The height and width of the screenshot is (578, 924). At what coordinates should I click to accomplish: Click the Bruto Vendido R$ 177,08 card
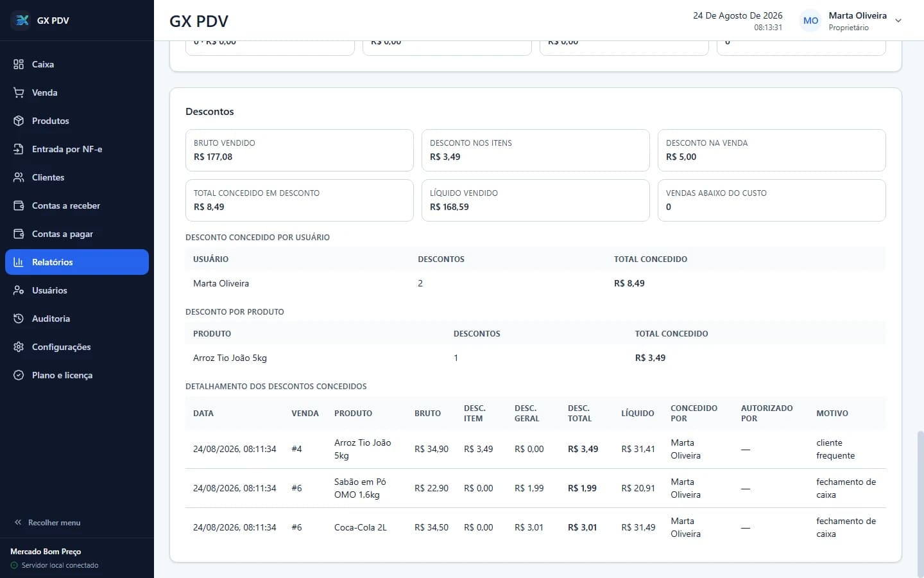(299, 150)
